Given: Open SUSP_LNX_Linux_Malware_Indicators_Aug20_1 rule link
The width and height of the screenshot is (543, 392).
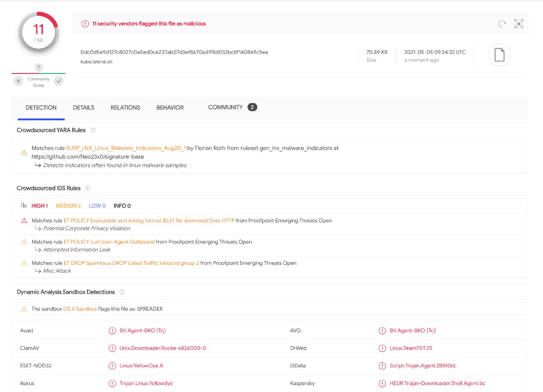Looking at the screenshot, I should tap(126, 148).
